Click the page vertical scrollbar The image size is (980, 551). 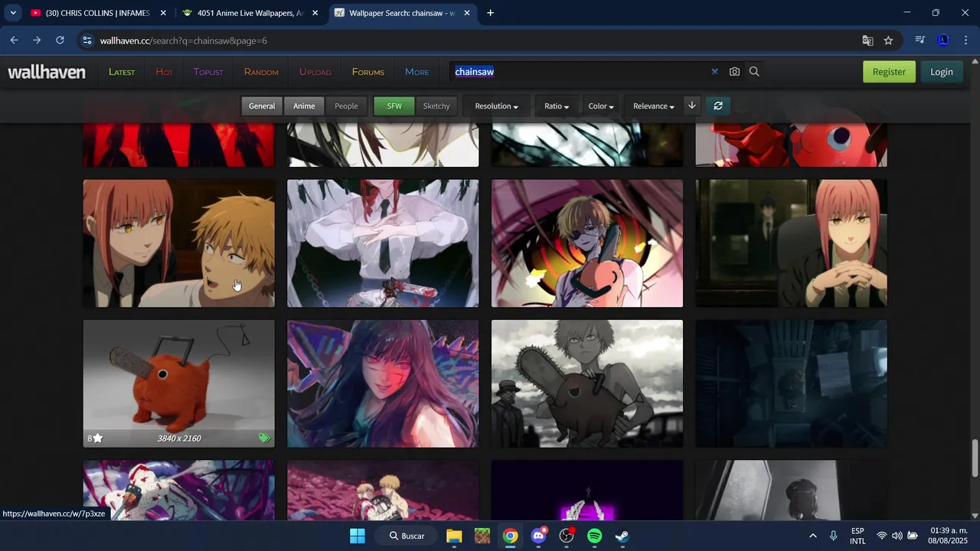coord(975,458)
